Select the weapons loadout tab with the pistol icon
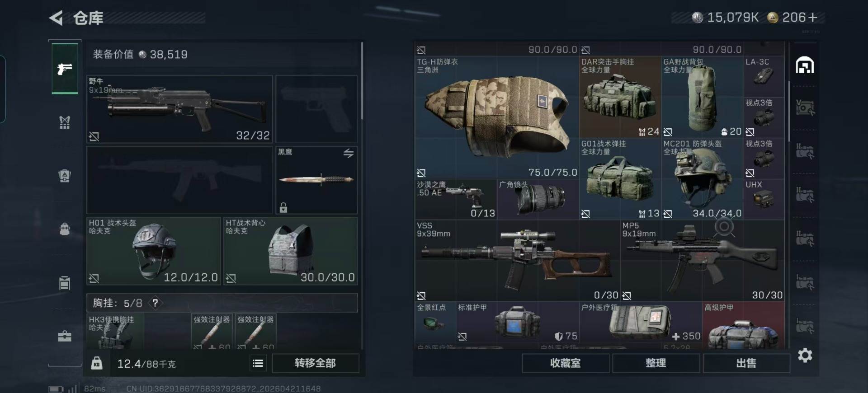The image size is (868, 393). pyautogui.click(x=65, y=69)
